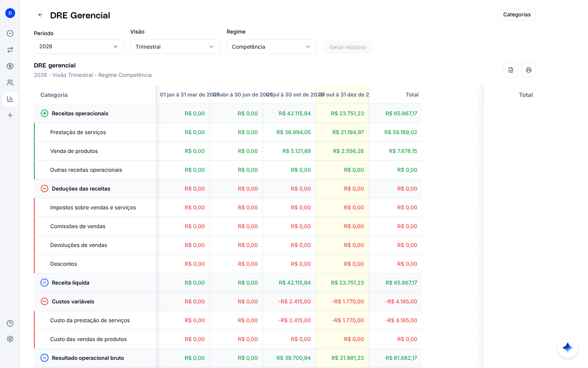The width and height of the screenshot is (588, 368).
Task: Toggle the Receitas operacionais group row
Action: click(95, 114)
